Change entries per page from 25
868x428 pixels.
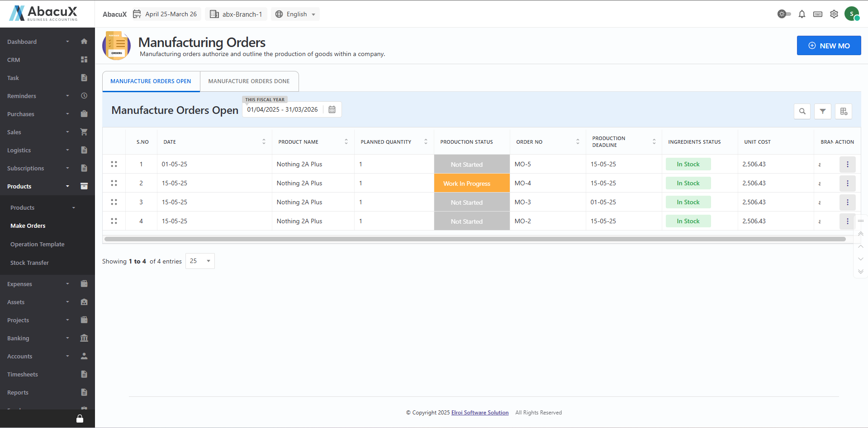(x=200, y=261)
